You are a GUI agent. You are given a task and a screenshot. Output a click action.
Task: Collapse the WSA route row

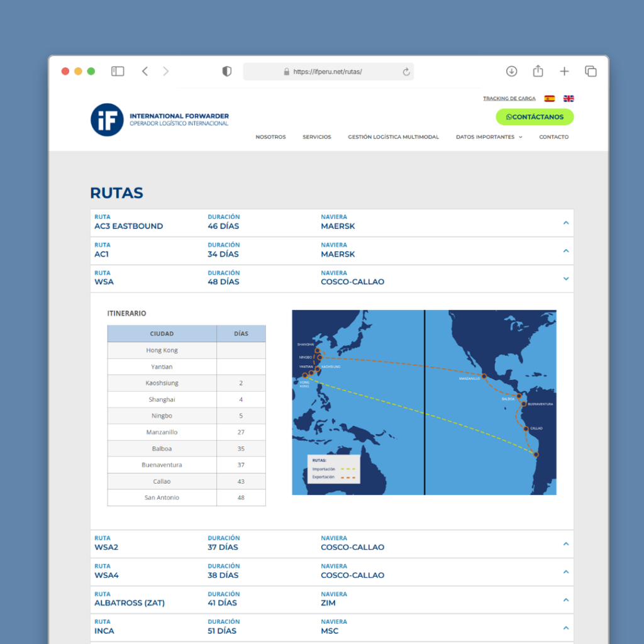pos(566,279)
